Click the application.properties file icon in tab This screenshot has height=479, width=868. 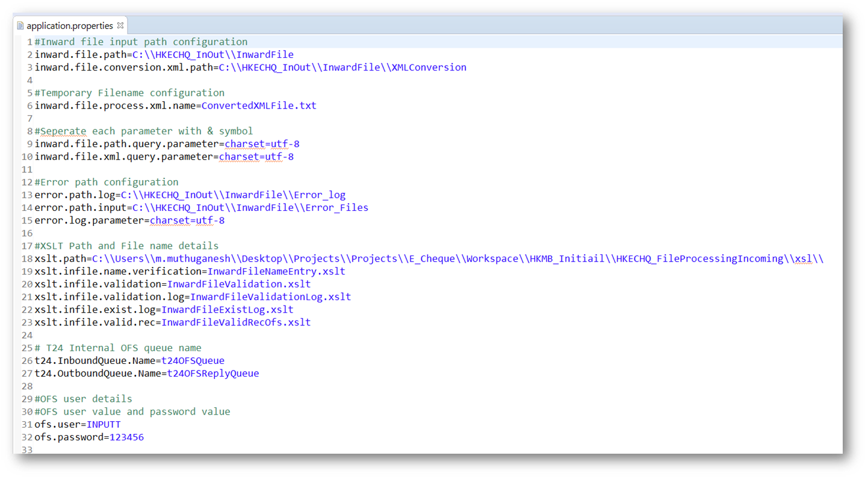pyautogui.click(x=20, y=26)
